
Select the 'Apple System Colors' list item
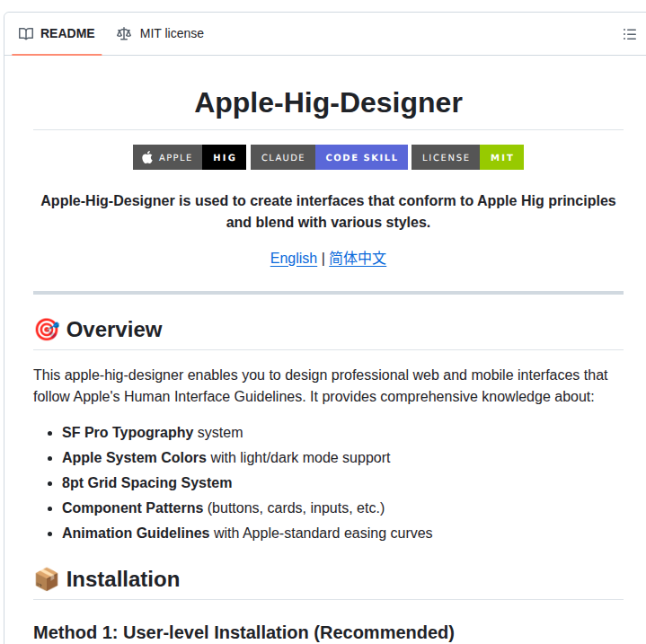[226, 457]
